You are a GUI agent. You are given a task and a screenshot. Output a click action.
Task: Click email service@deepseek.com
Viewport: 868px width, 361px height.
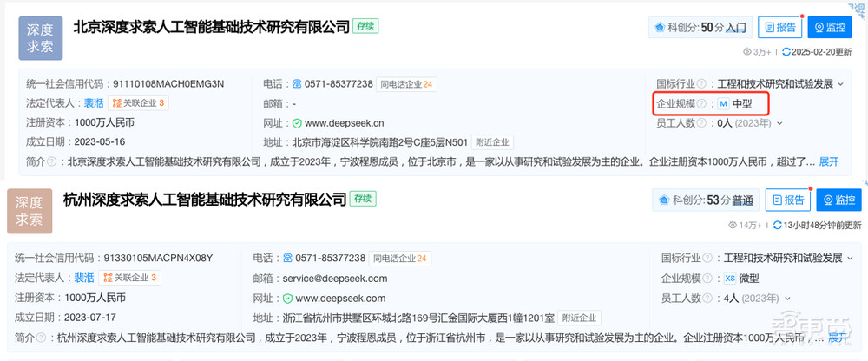click(x=335, y=279)
